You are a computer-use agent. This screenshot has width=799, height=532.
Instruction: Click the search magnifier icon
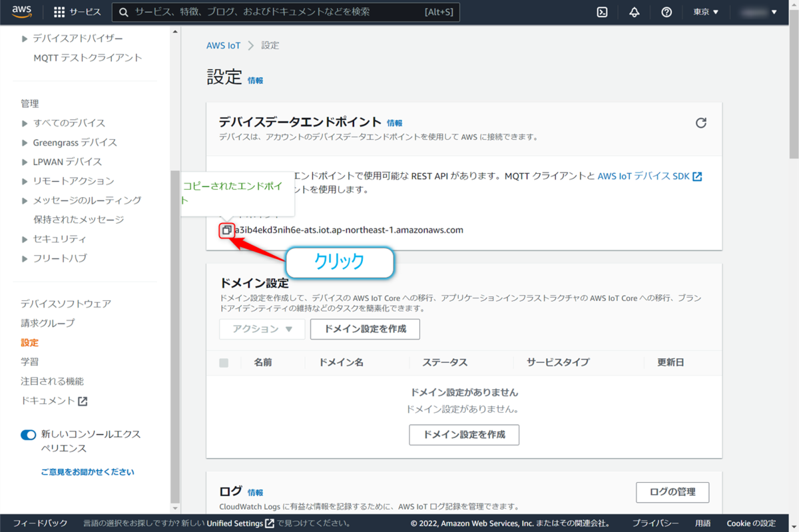[x=123, y=12]
